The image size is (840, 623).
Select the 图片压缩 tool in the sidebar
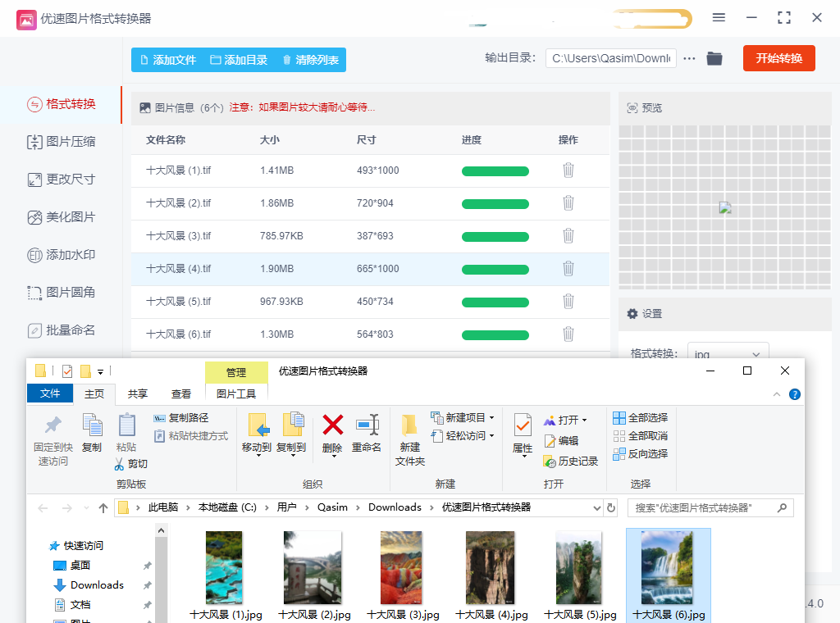pos(62,143)
